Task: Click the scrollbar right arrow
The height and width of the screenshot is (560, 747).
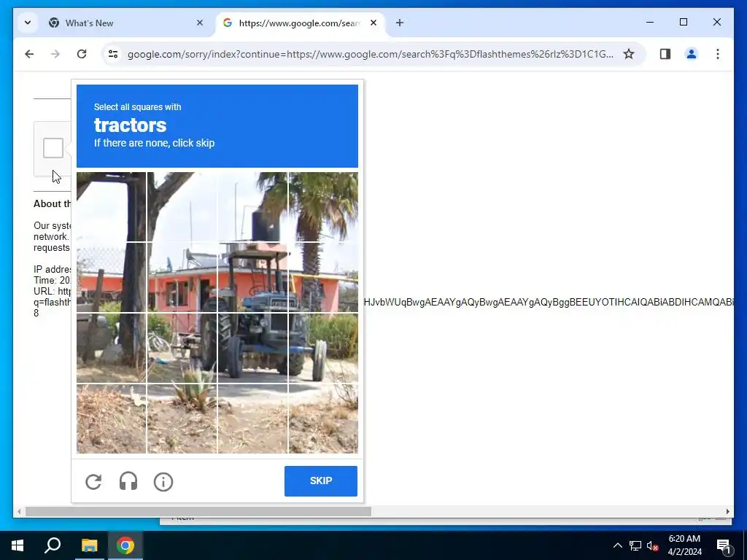Action: coord(728,511)
